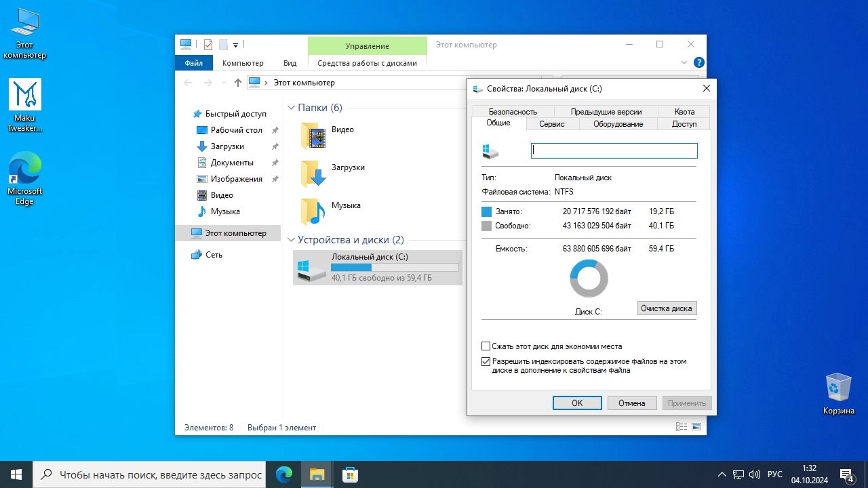Open the Видео folder icon
868x488 pixels.
coord(313,136)
